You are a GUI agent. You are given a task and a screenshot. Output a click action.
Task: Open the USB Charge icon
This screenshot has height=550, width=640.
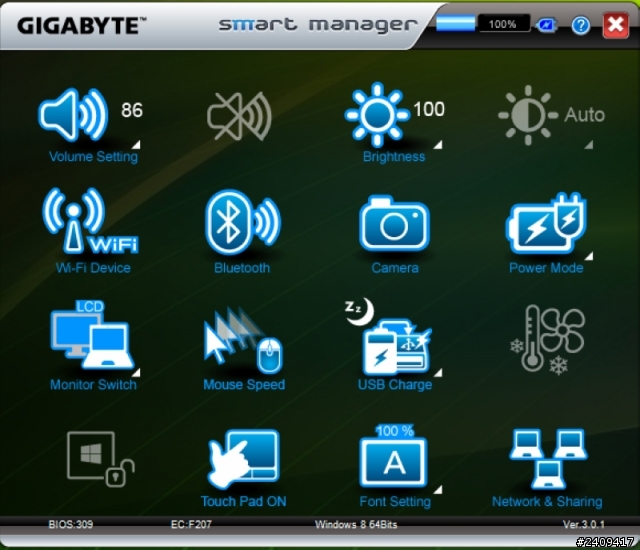[388, 336]
